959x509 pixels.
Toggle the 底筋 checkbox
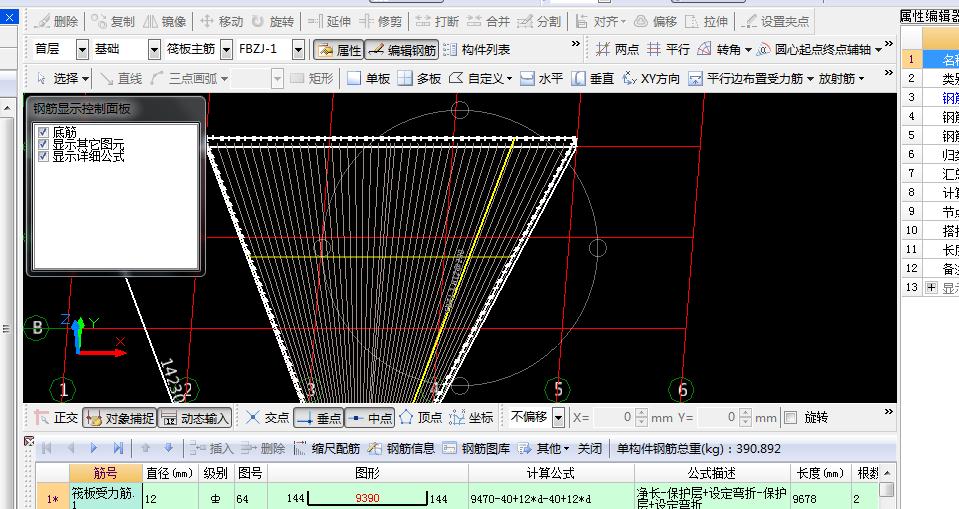pos(43,132)
